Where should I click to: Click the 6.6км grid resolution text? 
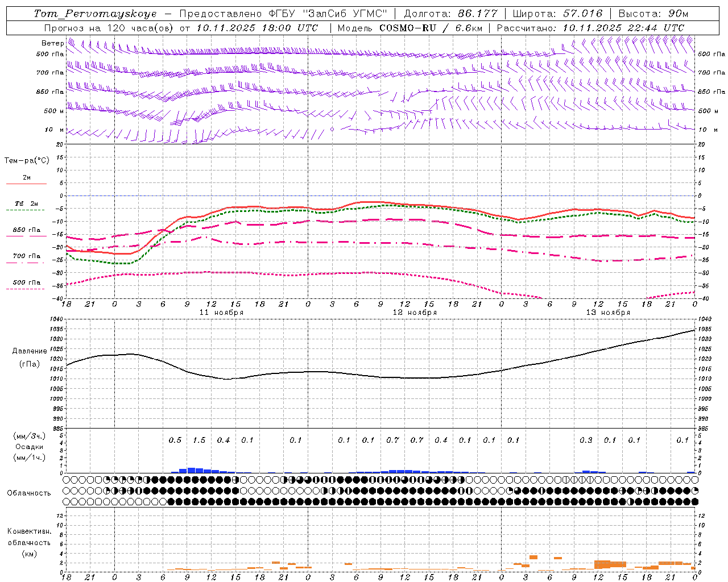[x=469, y=27]
